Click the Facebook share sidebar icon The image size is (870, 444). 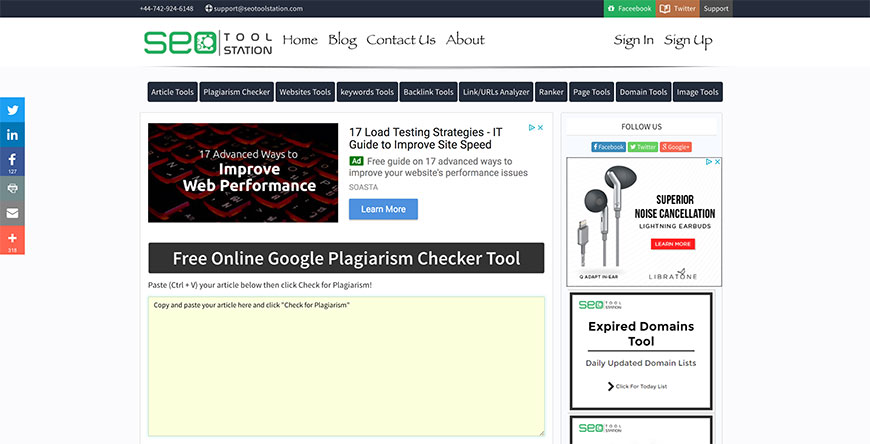pyautogui.click(x=12, y=160)
